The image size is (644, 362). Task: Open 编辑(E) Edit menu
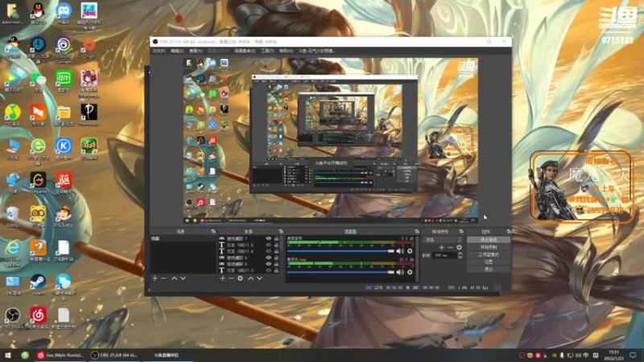click(177, 51)
